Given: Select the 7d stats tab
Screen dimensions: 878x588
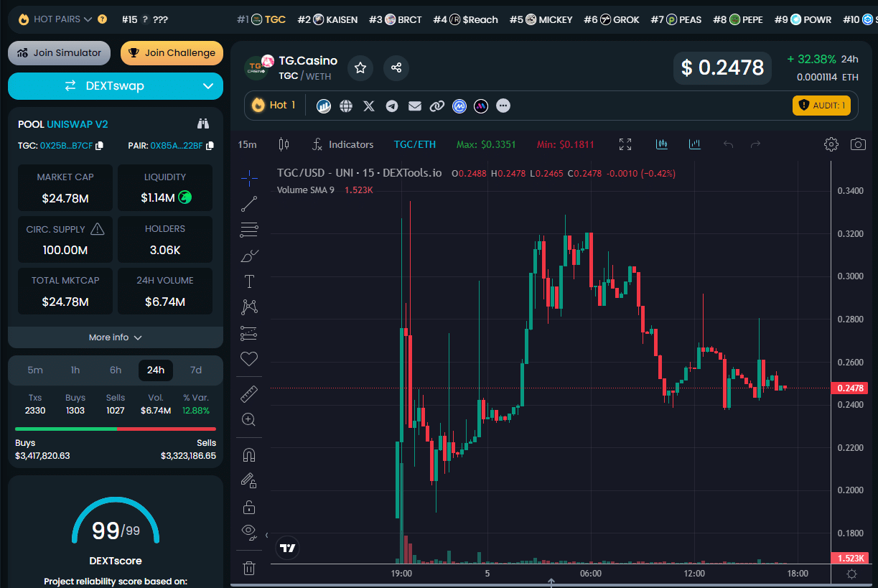Looking at the screenshot, I should tap(196, 370).
